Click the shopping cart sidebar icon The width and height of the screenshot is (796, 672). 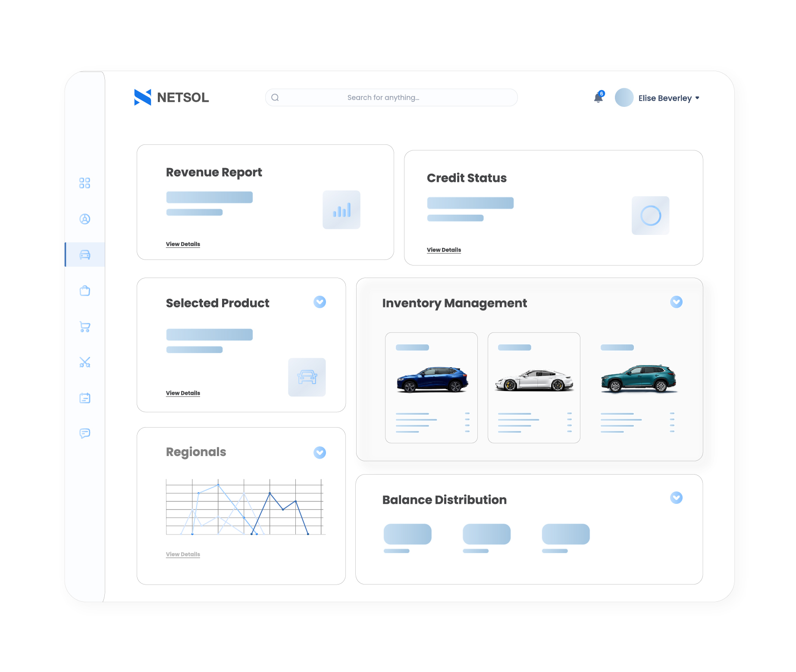click(85, 327)
